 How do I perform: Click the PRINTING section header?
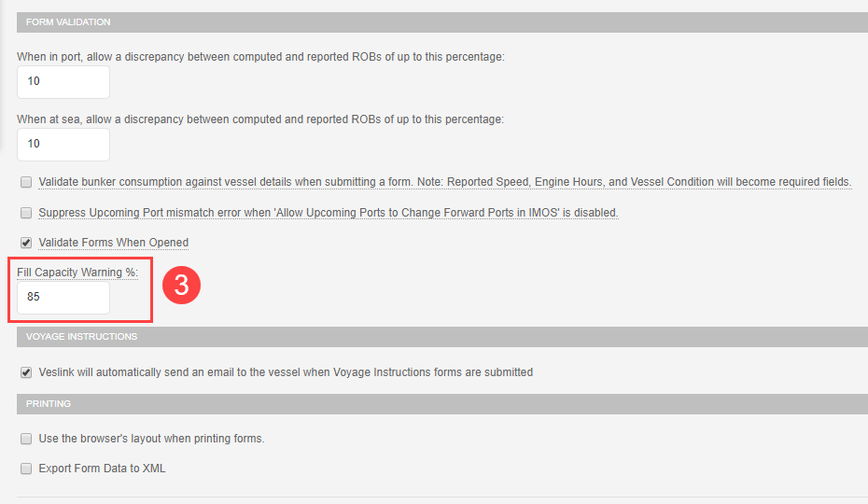(49, 403)
